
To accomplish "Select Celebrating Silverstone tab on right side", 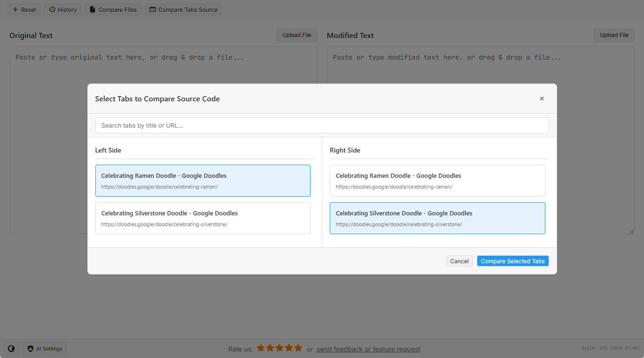I will 437,218.
